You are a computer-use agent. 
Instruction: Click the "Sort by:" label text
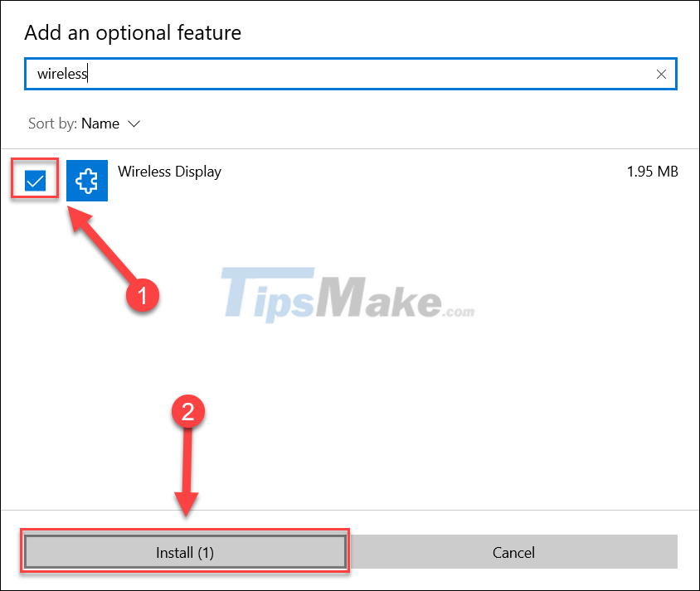click(x=53, y=124)
